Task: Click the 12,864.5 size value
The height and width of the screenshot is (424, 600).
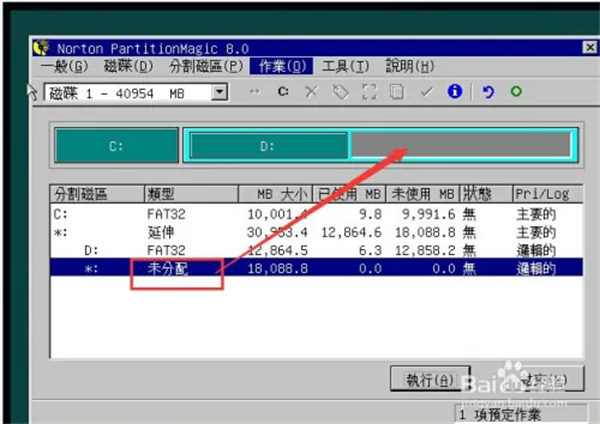Action: (x=278, y=250)
